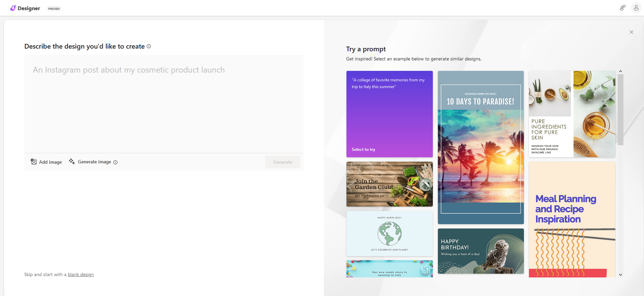This screenshot has width=644, height=296.
Task: Click the PREVIEW badge
Action: 54,9
